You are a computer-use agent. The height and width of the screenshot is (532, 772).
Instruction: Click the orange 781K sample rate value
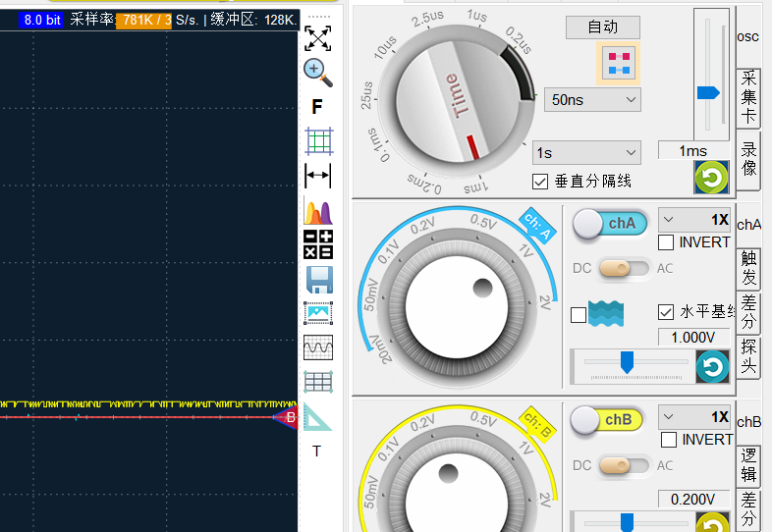pyautogui.click(x=143, y=21)
